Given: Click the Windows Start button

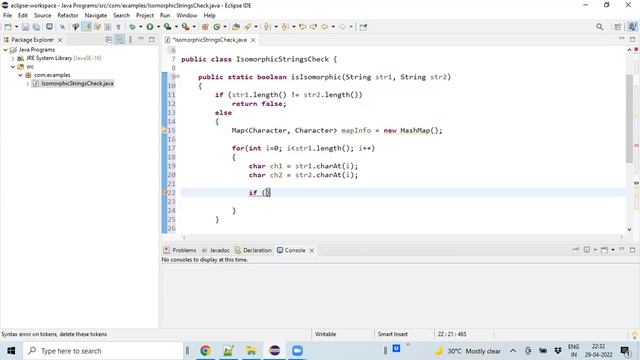Looking at the screenshot, I should 11,351.
